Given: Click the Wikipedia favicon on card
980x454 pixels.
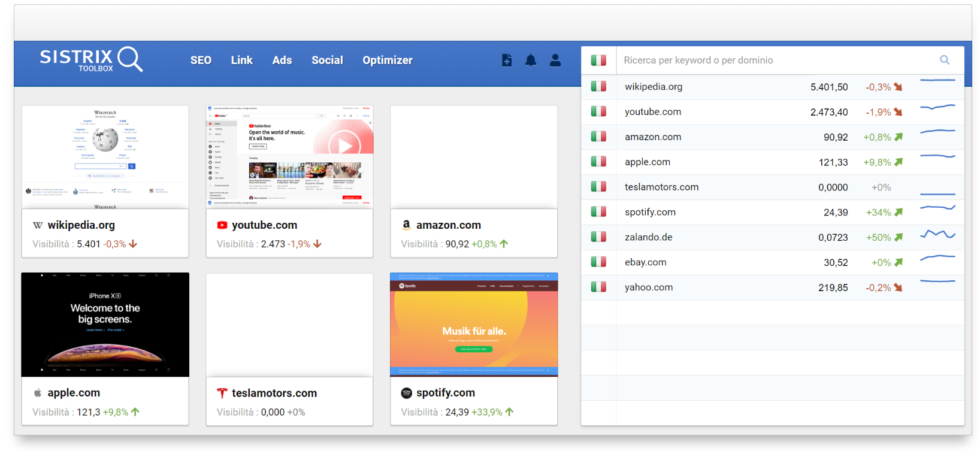Looking at the screenshot, I should coord(38,225).
